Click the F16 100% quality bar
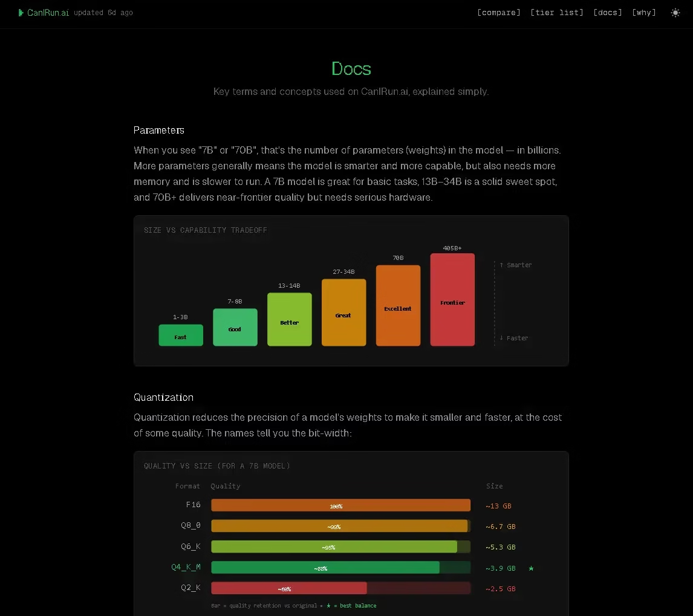This screenshot has width=693, height=616. click(x=340, y=505)
